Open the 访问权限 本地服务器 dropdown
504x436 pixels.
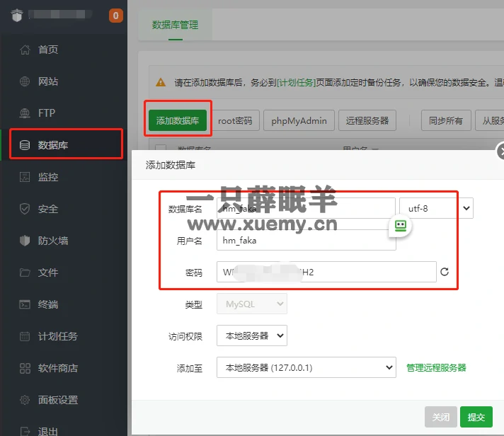[252, 335]
